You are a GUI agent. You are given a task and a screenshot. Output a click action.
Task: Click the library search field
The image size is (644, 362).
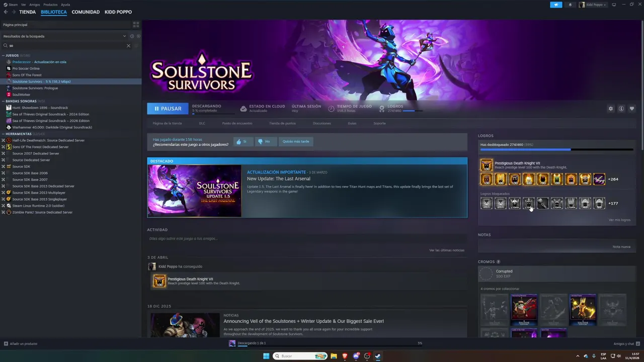66,46
